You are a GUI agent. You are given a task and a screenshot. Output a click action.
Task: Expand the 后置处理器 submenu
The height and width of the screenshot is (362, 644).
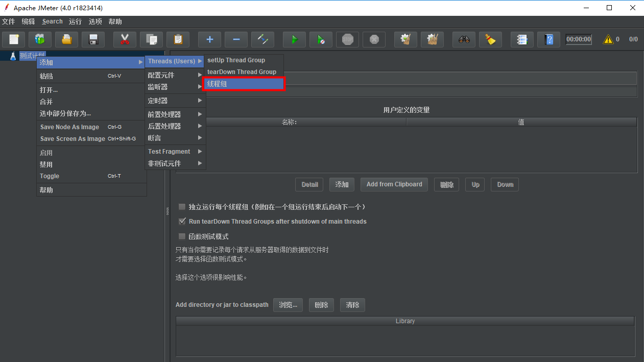(175, 126)
